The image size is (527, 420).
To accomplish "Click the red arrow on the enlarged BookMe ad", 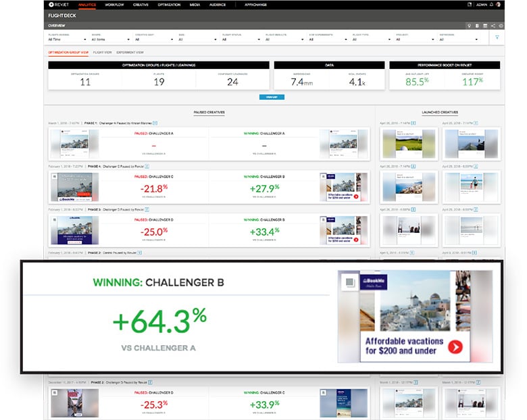I will (x=455, y=346).
